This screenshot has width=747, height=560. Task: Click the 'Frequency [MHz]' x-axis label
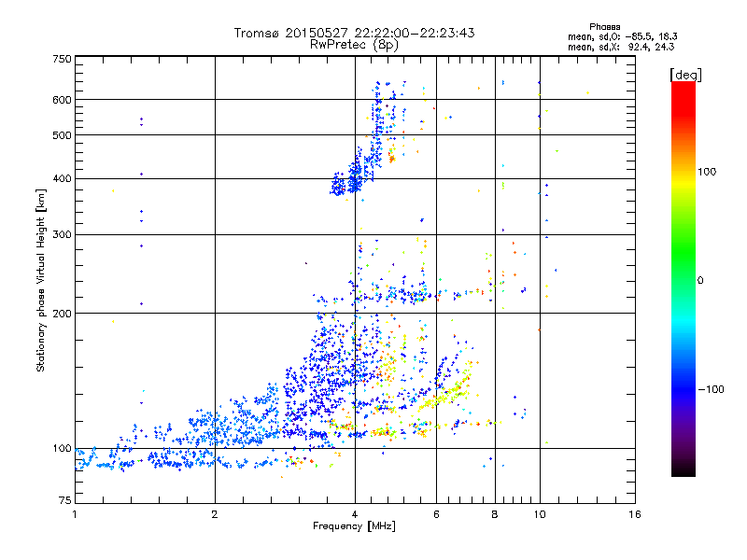click(354, 525)
